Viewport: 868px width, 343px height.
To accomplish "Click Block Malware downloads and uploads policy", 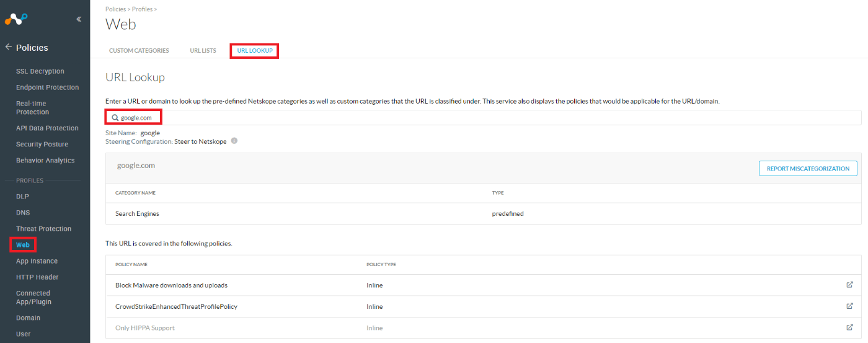I will tap(171, 285).
